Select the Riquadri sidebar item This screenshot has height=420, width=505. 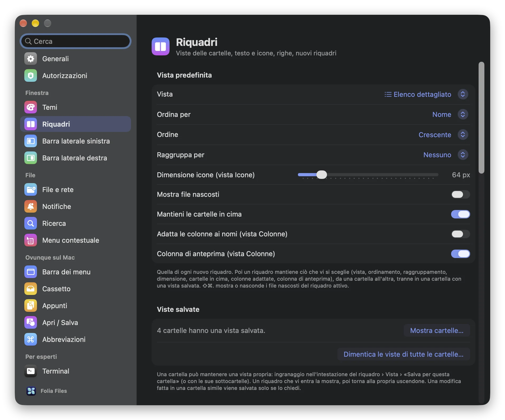point(76,124)
